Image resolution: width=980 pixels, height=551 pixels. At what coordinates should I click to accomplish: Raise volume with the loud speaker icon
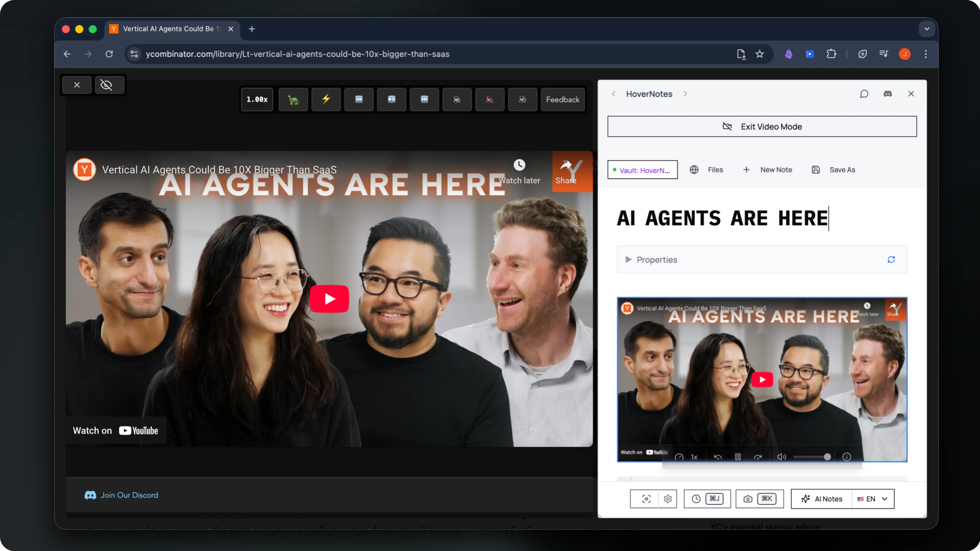coord(522,99)
